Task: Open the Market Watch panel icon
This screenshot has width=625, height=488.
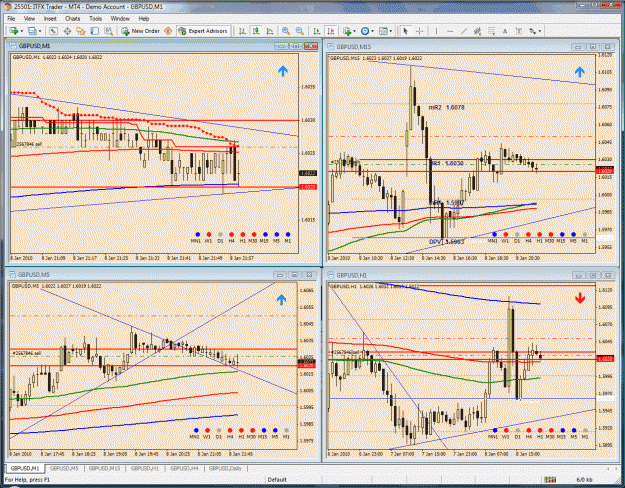Action: 53,31
